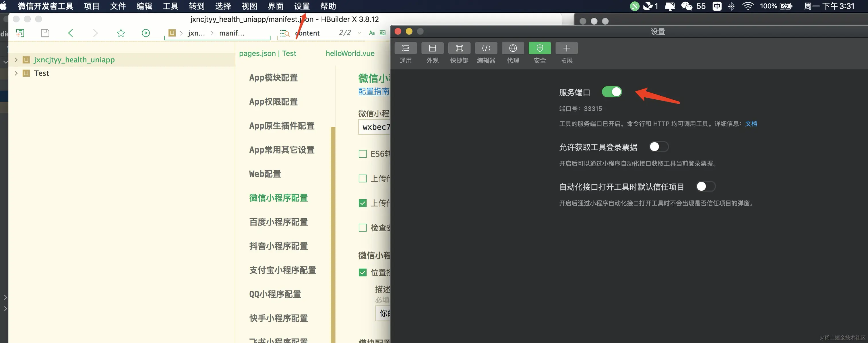Open the 设置 menu

tap(302, 6)
